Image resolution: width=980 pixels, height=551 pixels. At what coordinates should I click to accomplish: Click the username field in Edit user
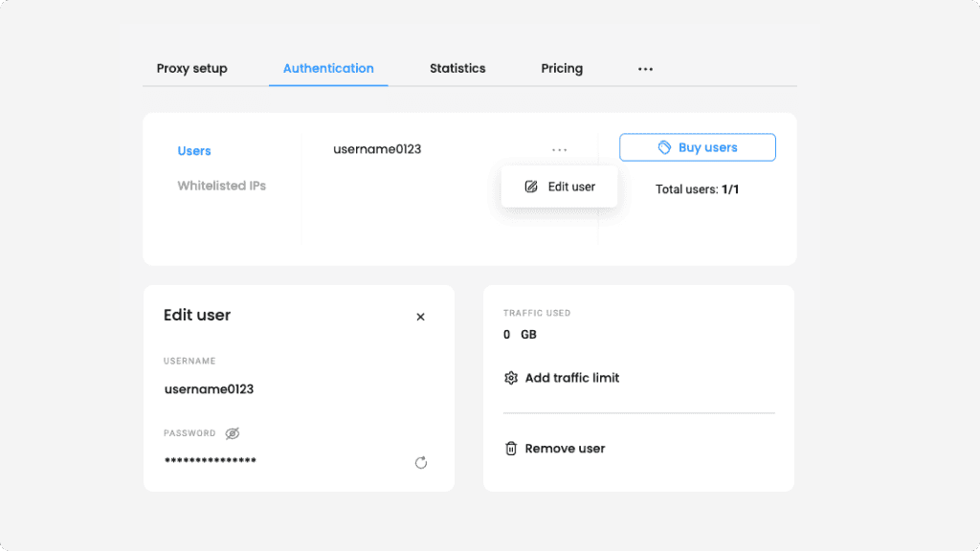coord(209,389)
